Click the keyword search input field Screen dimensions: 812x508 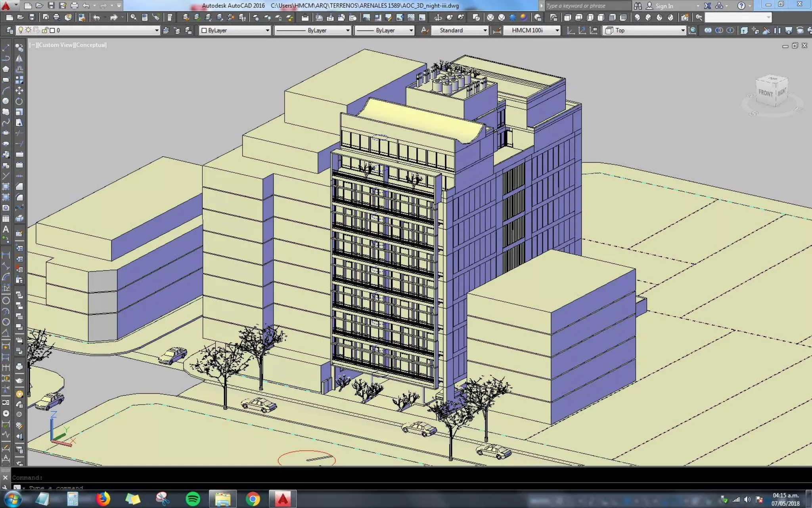point(588,6)
